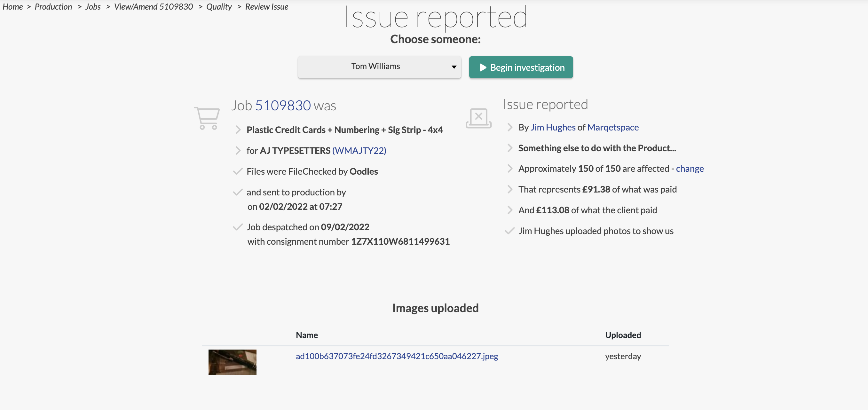Viewport: 868px width, 410px height.
Task: Click the Begin investigation button
Action: tap(521, 67)
